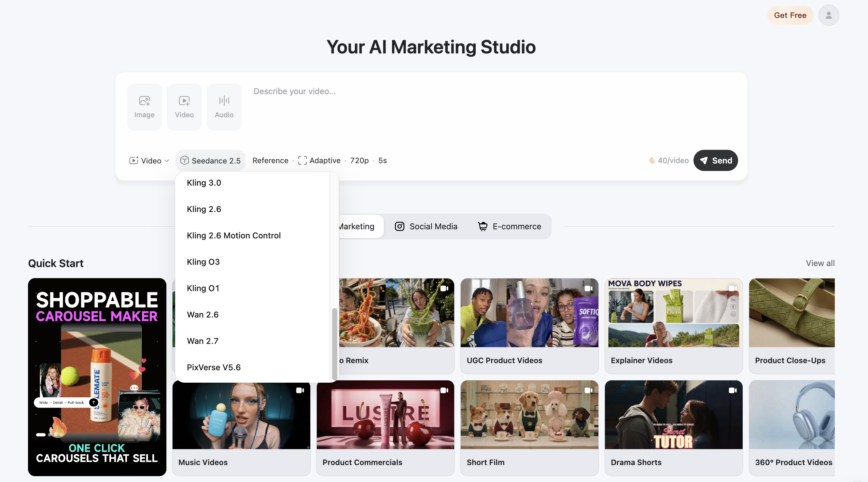Click the Get Free button

790,15
